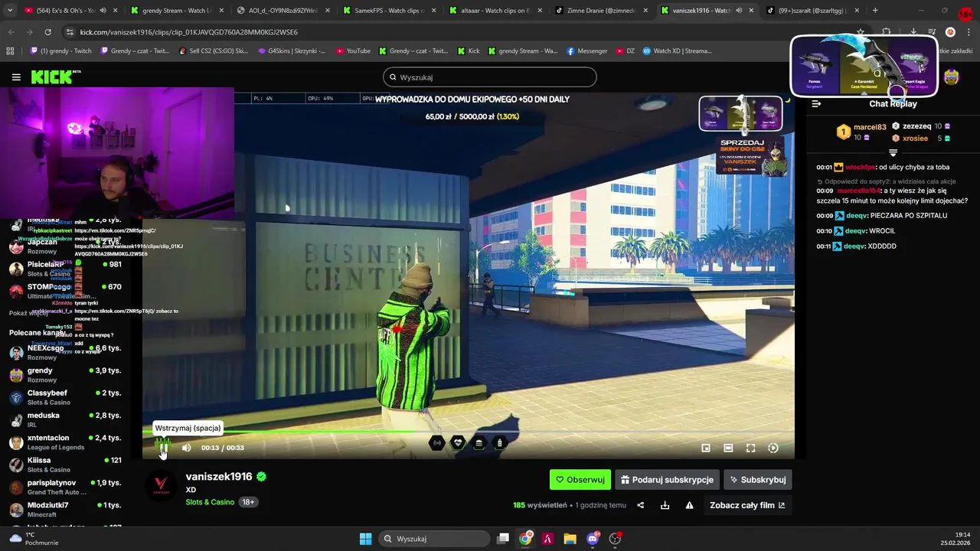Reload the page with the refresh icon
The width and height of the screenshot is (980, 551).
47,32
